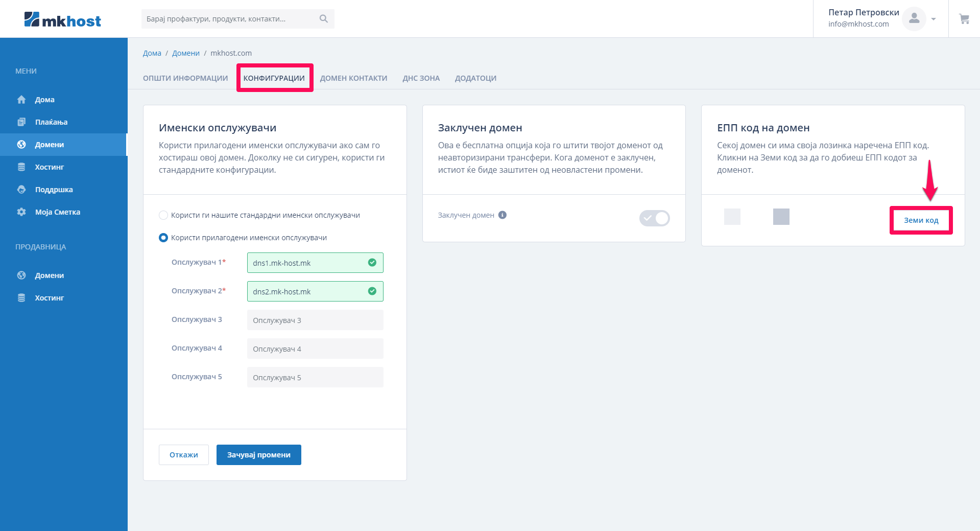This screenshot has width=980, height=531.
Task: Click the Именски опслужувачи heading
Action: pos(218,128)
